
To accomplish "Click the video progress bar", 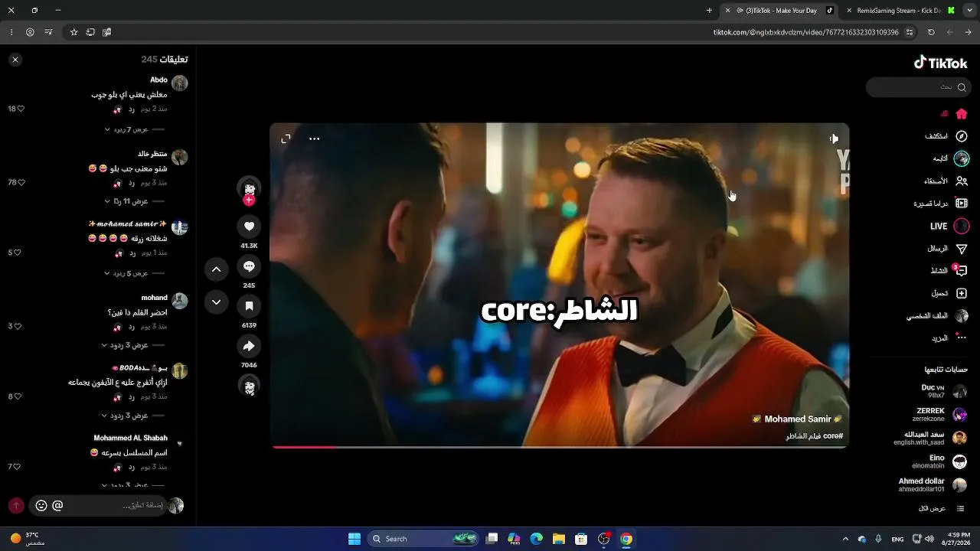I will (x=559, y=446).
